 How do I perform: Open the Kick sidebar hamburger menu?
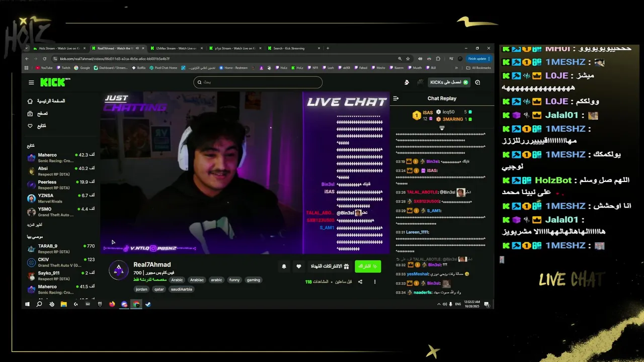[x=31, y=82]
